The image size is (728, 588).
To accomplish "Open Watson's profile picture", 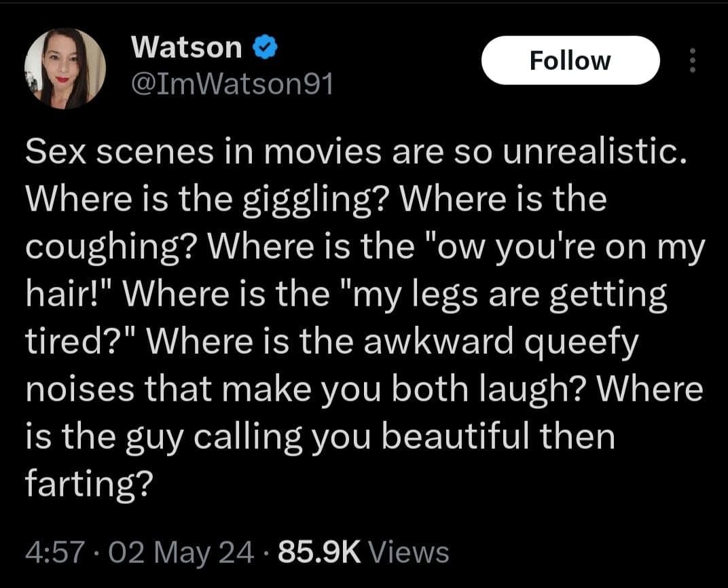I will (65, 69).
